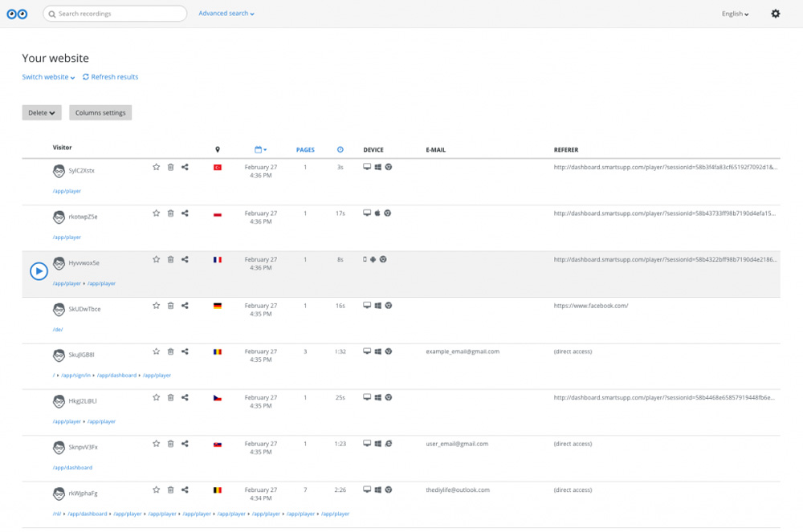Expand the Advanced search dropdown
Screen dimensions: 803x532
tap(226, 14)
